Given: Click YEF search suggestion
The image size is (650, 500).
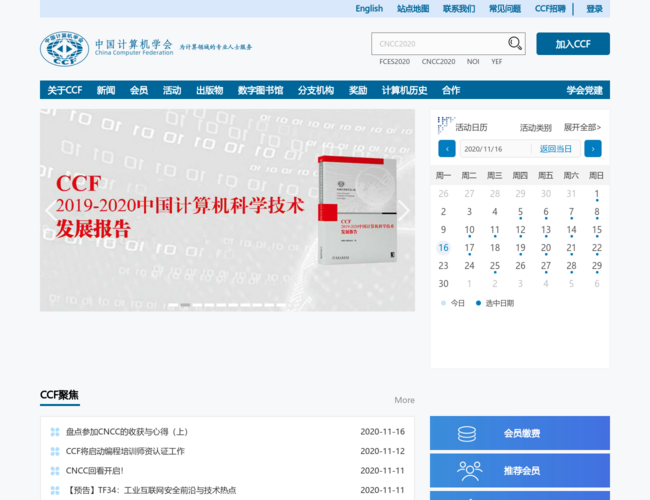Looking at the screenshot, I should tap(497, 62).
